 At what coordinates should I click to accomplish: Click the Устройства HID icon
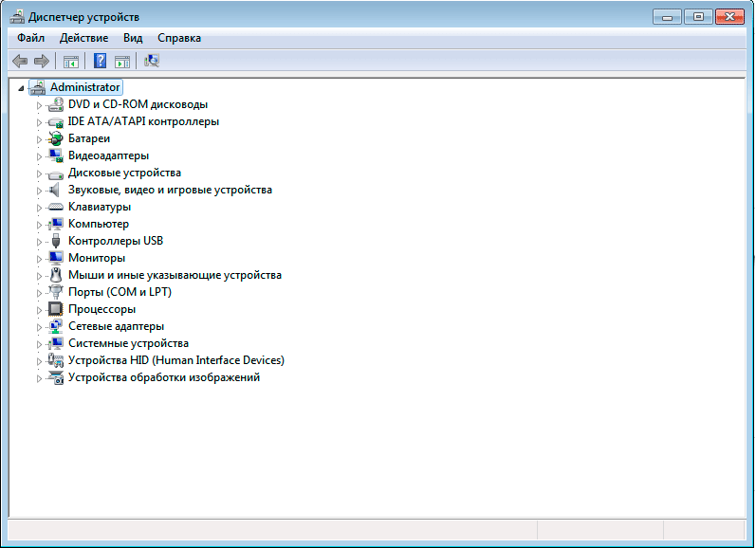pos(56,360)
